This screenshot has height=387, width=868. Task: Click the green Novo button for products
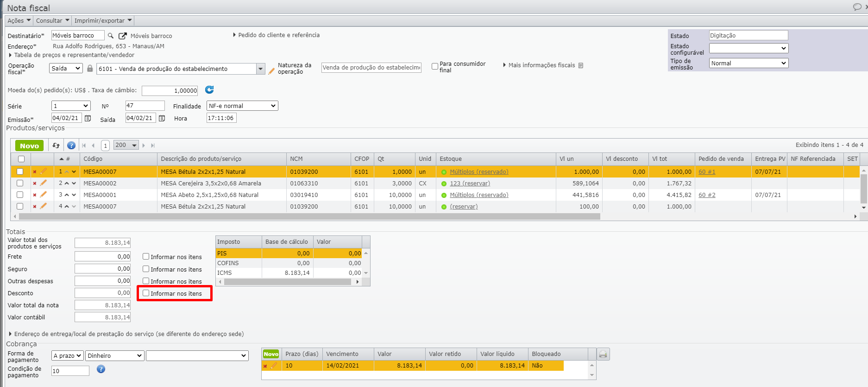coord(29,146)
